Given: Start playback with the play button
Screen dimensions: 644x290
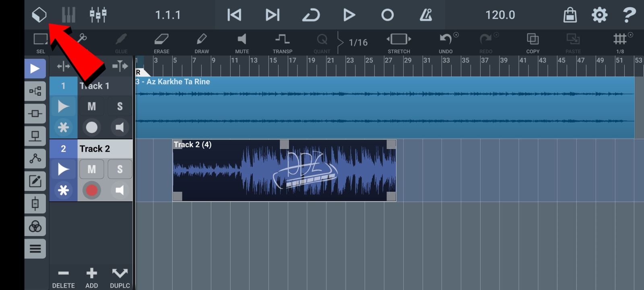Looking at the screenshot, I should click(x=349, y=15).
